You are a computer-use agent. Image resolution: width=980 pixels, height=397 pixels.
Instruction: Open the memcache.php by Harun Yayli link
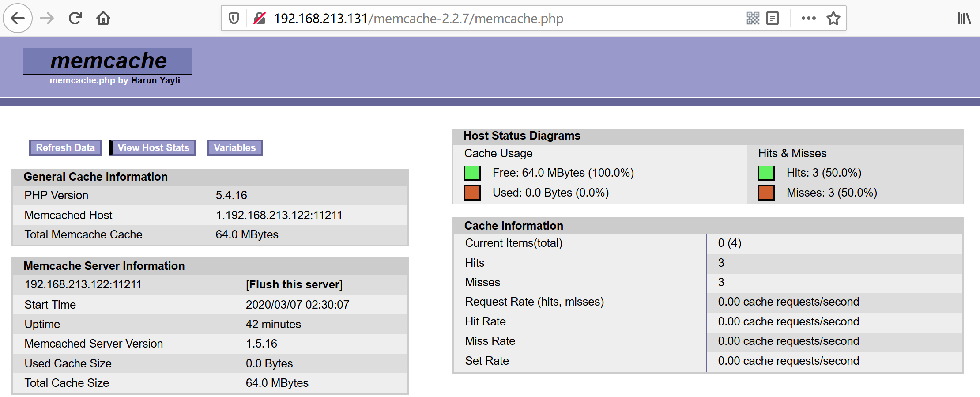pos(115,80)
